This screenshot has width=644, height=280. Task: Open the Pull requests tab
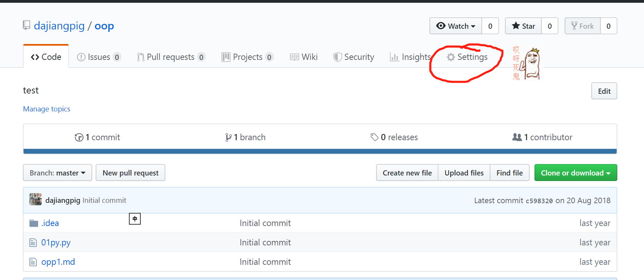pyautogui.click(x=171, y=57)
